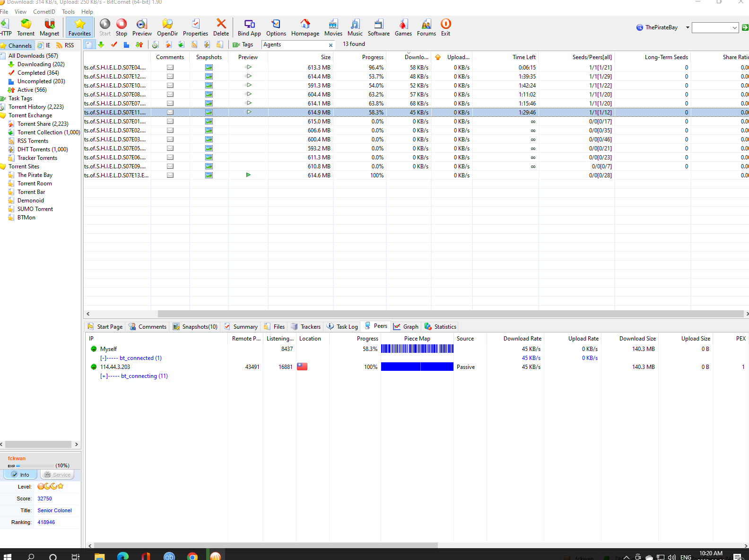
Task: Filter list to downloading tasks (green arrow)
Action: (x=101, y=44)
